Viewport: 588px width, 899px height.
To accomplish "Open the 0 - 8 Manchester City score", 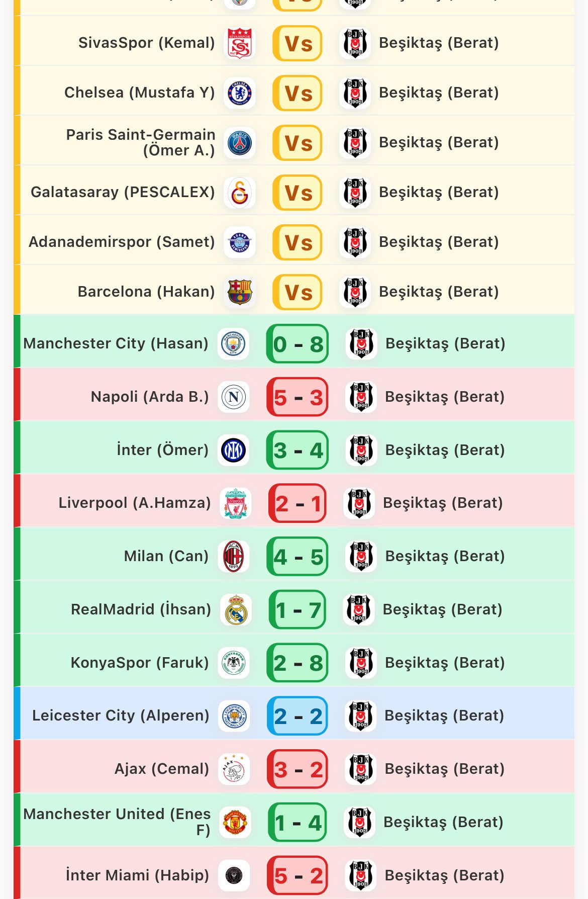I will [298, 344].
